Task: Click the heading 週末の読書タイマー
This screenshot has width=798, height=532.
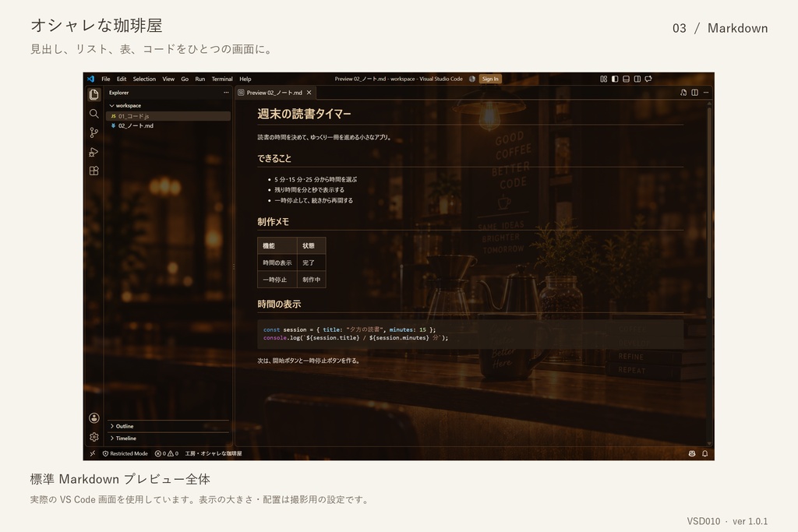Action: coord(305,114)
